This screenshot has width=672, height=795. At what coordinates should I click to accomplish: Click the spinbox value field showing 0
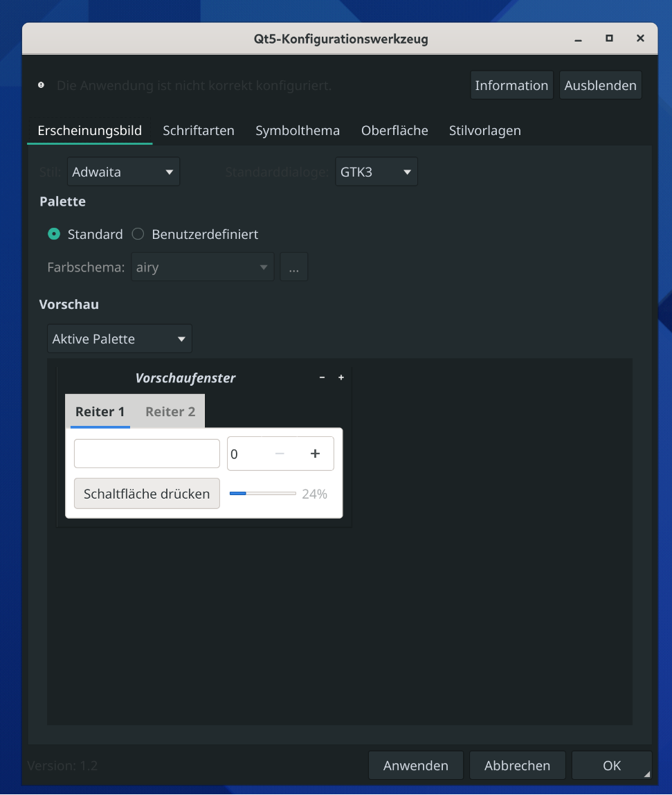coord(245,454)
